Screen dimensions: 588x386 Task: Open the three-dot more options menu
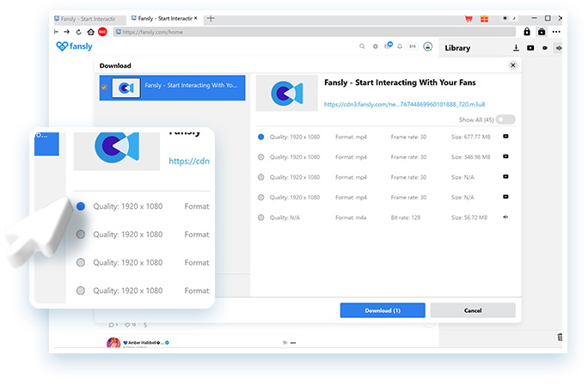click(556, 32)
